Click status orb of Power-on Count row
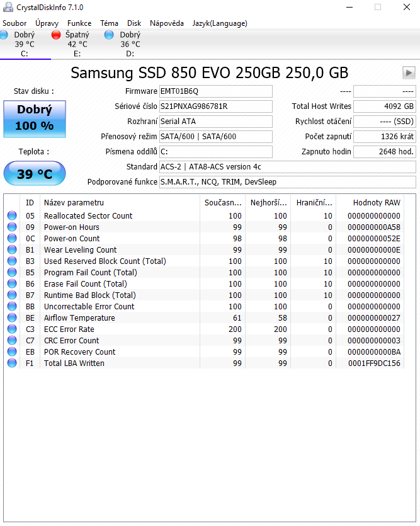Viewport: 420px width, 526px height. pos(12,239)
